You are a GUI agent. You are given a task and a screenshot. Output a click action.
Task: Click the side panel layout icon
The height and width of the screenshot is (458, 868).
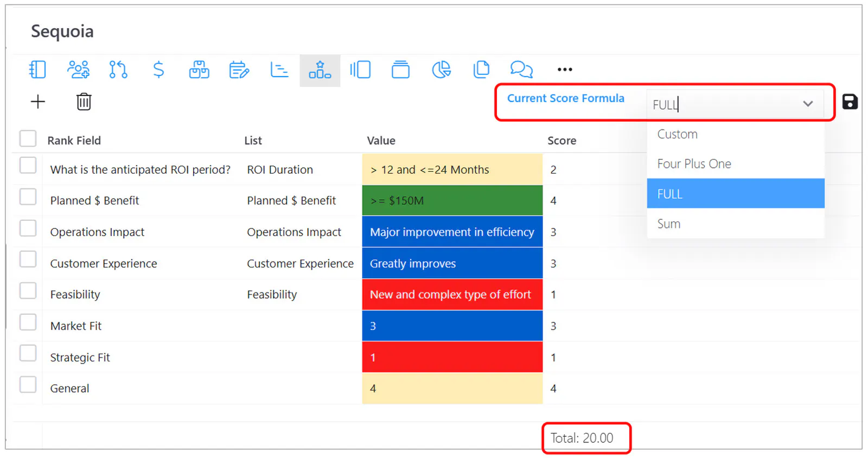click(360, 70)
